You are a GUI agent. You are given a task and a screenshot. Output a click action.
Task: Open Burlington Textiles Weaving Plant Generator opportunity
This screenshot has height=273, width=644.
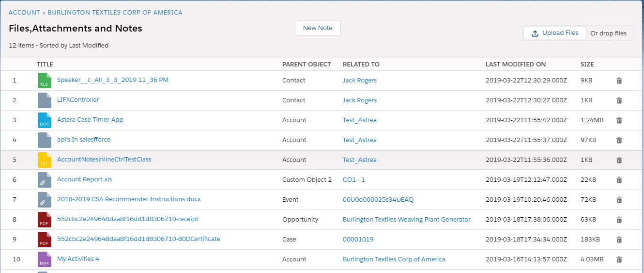click(x=406, y=220)
